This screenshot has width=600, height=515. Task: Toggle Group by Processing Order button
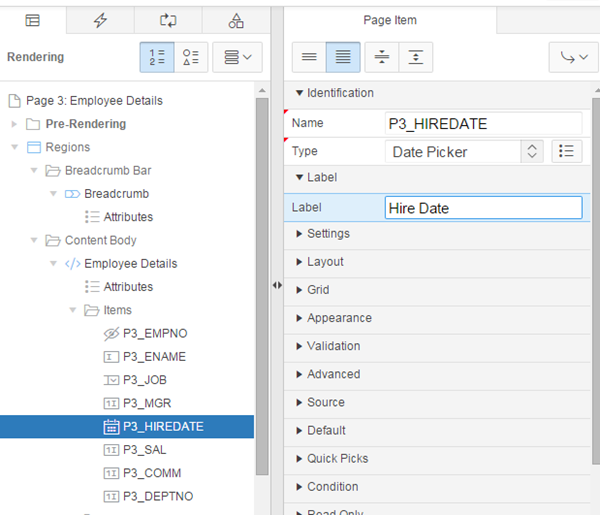(157, 57)
